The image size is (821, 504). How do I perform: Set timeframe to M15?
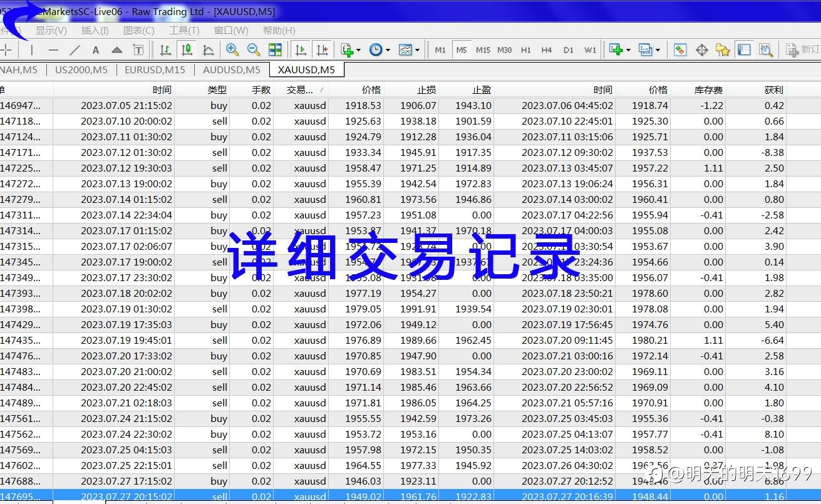pos(483,50)
